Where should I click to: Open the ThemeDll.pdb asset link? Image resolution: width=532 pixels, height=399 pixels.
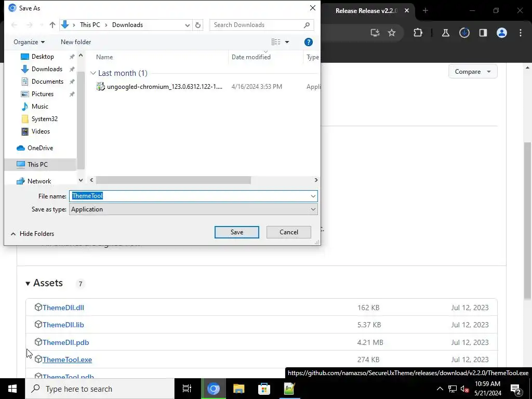66,342
